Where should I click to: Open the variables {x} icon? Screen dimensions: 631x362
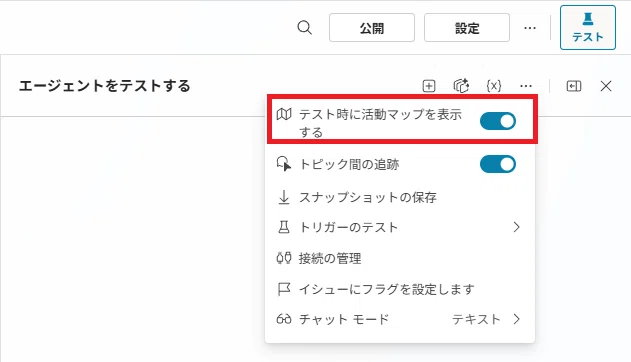pyautogui.click(x=494, y=86)
